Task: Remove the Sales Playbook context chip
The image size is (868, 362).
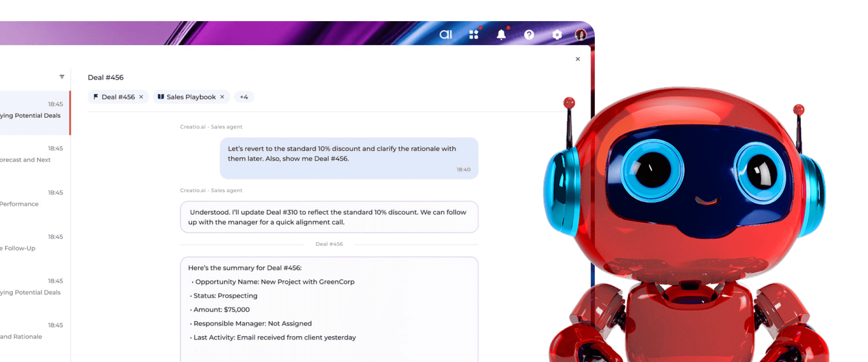Action: coord(222,97)
